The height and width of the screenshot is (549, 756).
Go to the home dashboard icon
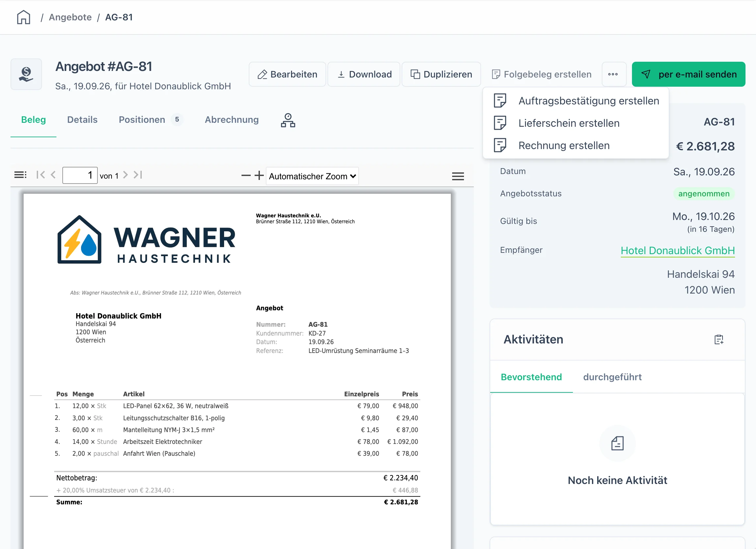pos(24,17)
